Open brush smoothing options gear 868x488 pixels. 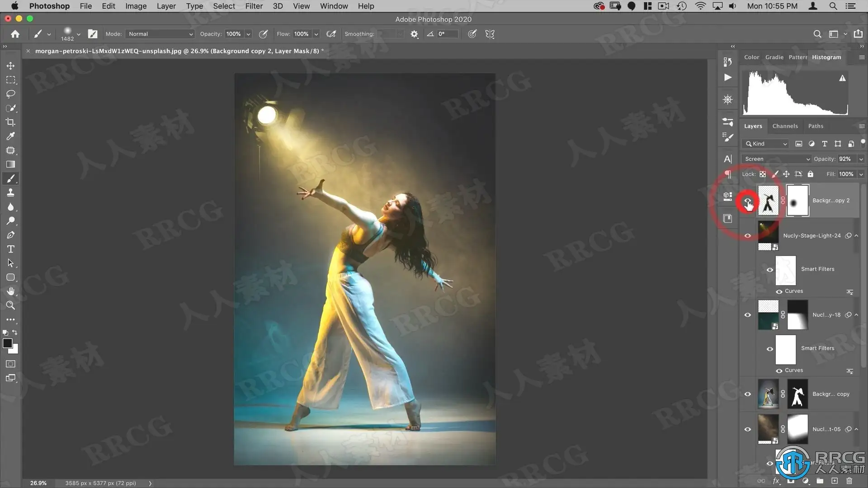pos(414,34)
